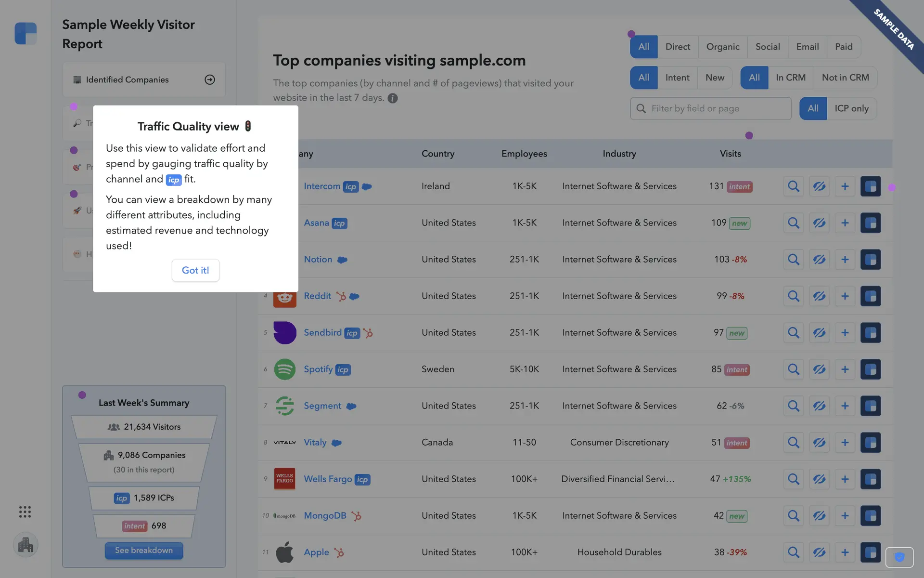Open the Wells Fargo company link
This screenshot has height=578, width=924.
tap(328, 479)
